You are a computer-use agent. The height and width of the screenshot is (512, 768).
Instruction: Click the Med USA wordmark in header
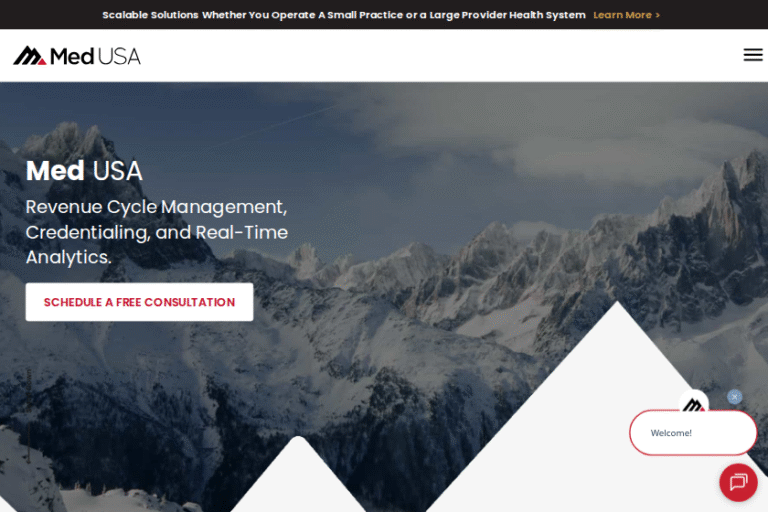click(96, 56)
